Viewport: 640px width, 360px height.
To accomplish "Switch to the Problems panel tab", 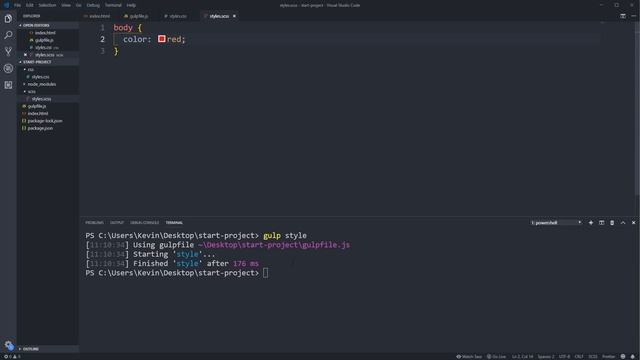I will click(94, 223).
